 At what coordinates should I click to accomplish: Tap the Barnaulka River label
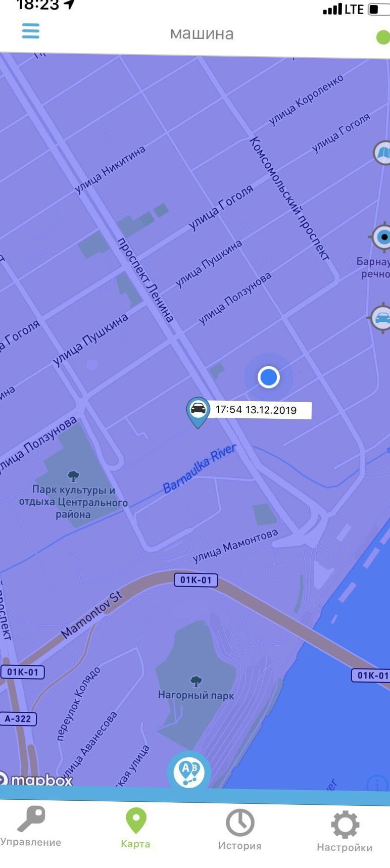pyautogui.click(x=200, y=468)
